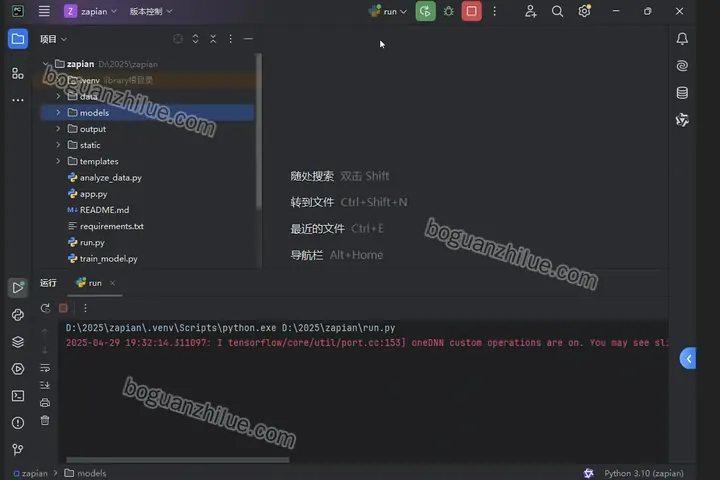Open the Project tool window icon
The height and width of the screenshot is (480, 720).
click(x=18, y=39)
